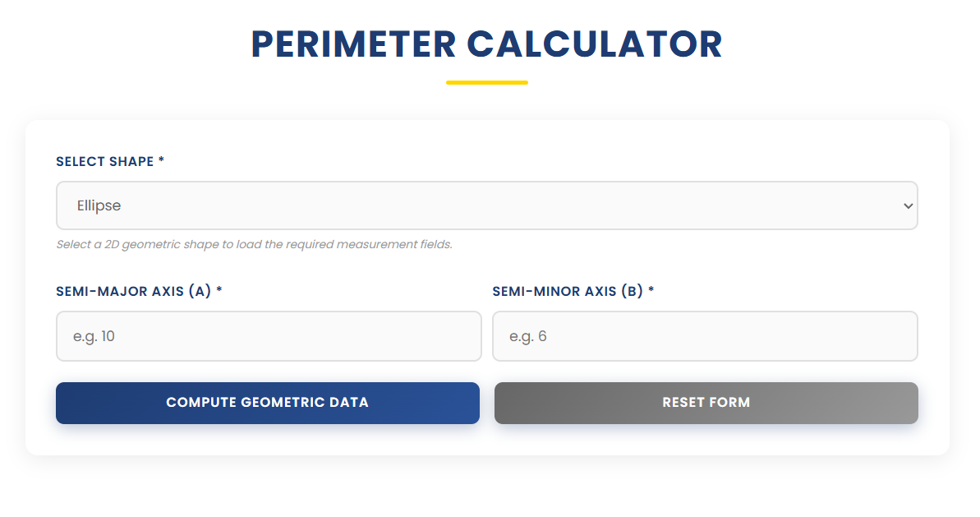The image size is (980, 517).
Task: Click the Reset Form text label
Action: pyautogui.click(x=706, y=402)
